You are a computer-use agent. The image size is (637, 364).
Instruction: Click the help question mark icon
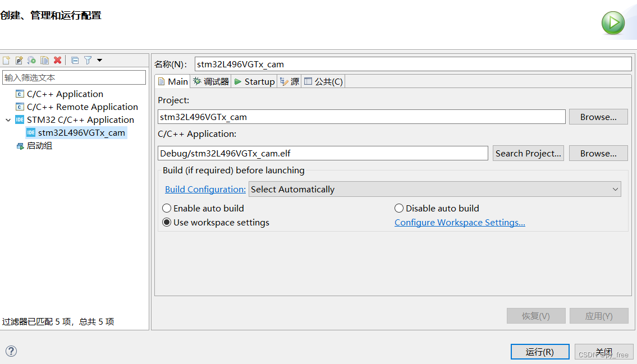point(11,351)
